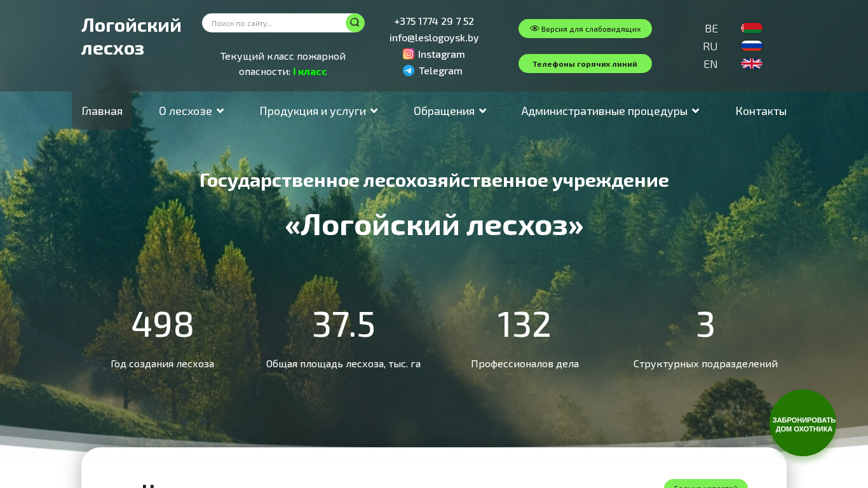This screenshot has height=488, width=868.
Task: Select the Belarus flag icon
Action: click(x=752, y=28)
